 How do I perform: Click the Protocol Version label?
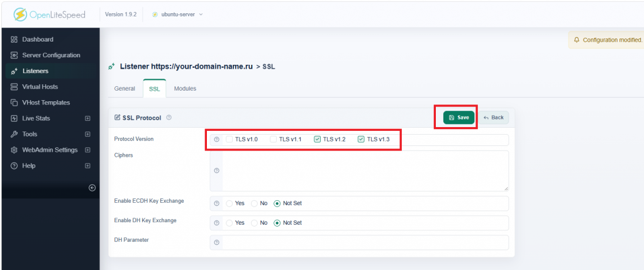click(134, 139)
